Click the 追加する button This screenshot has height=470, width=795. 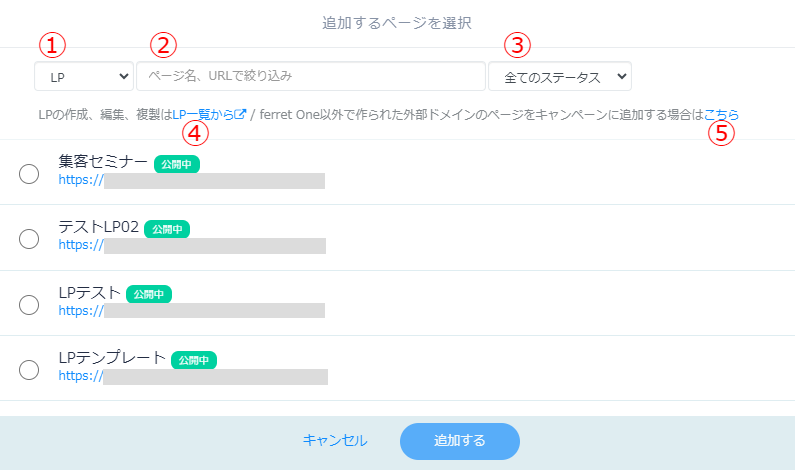click(x=460, y=441)
